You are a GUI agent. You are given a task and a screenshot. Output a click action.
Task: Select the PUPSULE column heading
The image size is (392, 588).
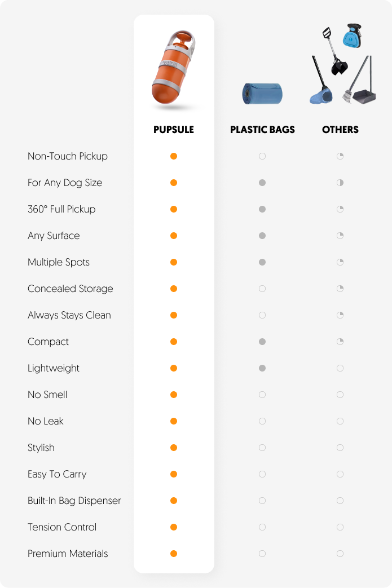pyautogui.click(x=174, y=130)
